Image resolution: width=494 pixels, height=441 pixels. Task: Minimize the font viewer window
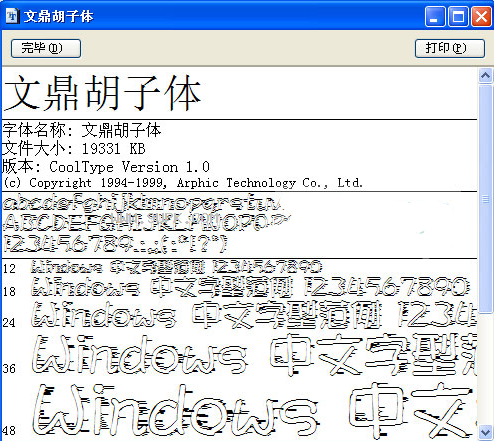435,16
